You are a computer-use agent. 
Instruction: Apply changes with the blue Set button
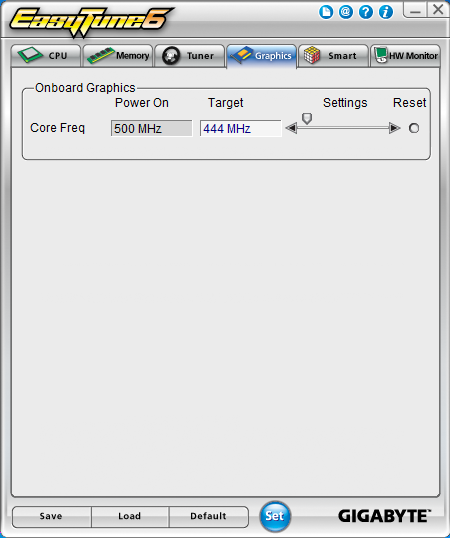[275, 516]
